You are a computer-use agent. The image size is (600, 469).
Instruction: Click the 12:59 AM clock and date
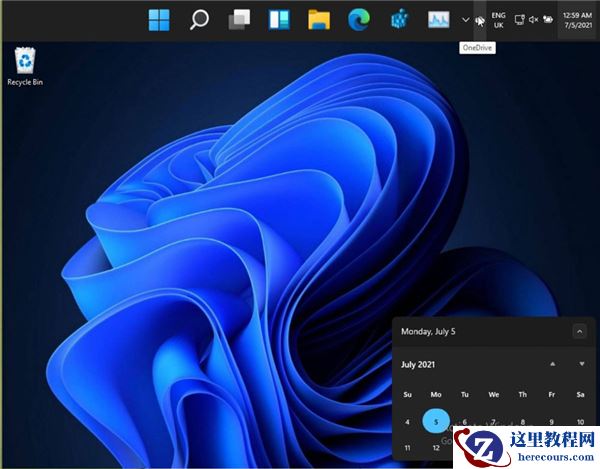577,20
